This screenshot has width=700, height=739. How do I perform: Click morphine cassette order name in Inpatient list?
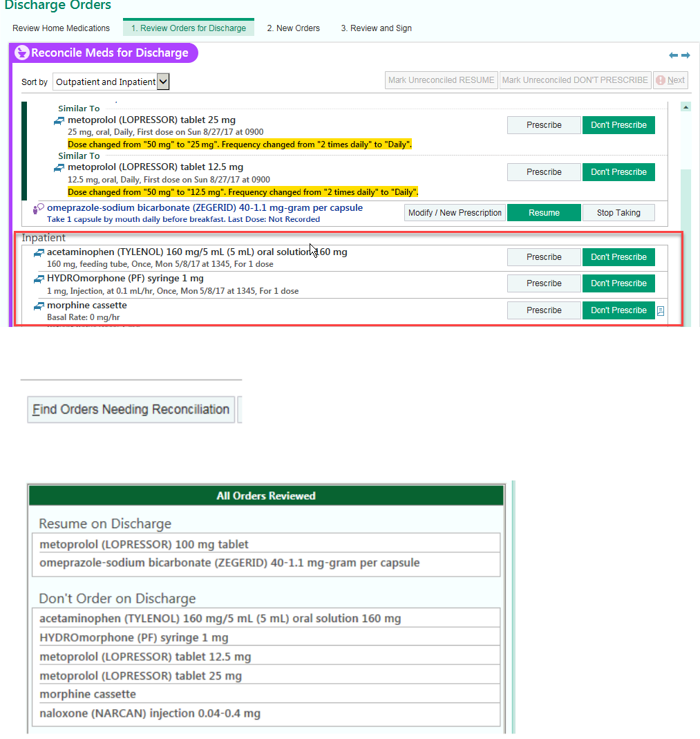(x=86, y=306)
